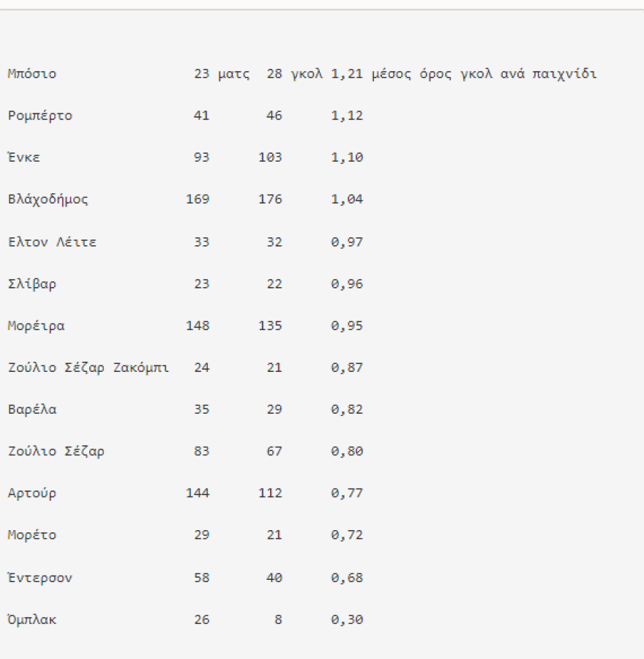The width and height of the screenshot is (644, 659).
Task: Click the 1,21 average in Μπόσιο's row
Action: [347, 74]
